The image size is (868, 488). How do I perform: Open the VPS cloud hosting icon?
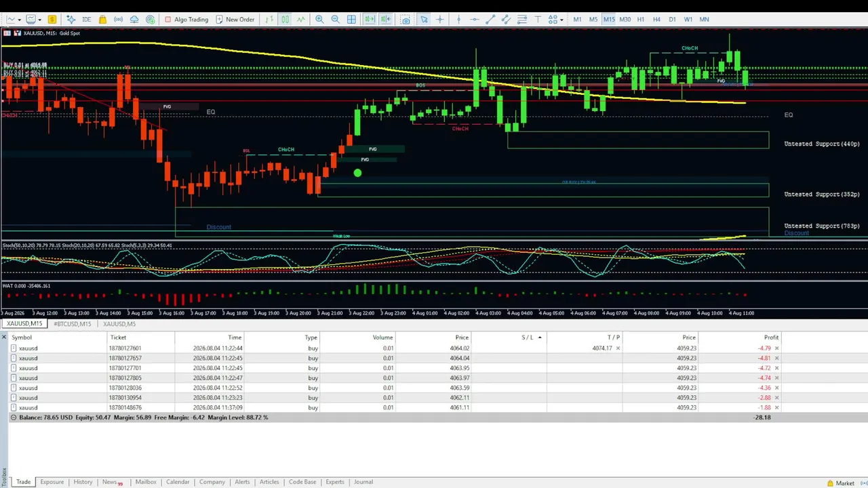tap(134, 20)
